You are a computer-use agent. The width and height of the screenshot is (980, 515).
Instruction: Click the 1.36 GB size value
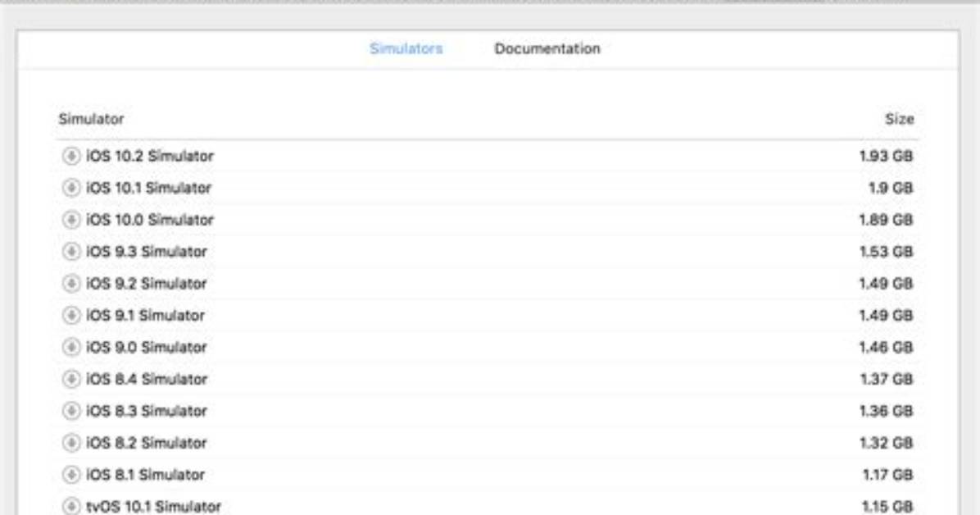pos(886,411)
